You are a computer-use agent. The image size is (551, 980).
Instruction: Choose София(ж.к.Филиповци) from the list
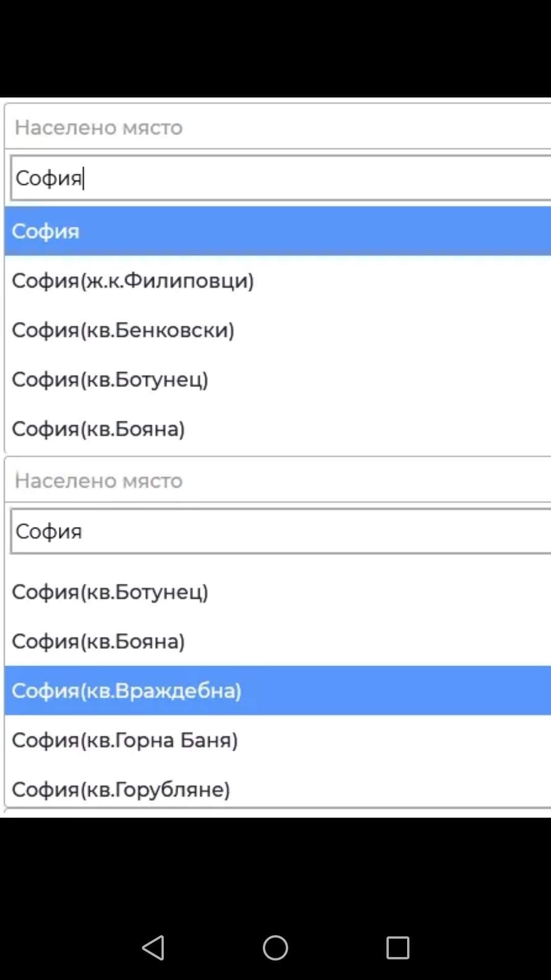[133, 281]
